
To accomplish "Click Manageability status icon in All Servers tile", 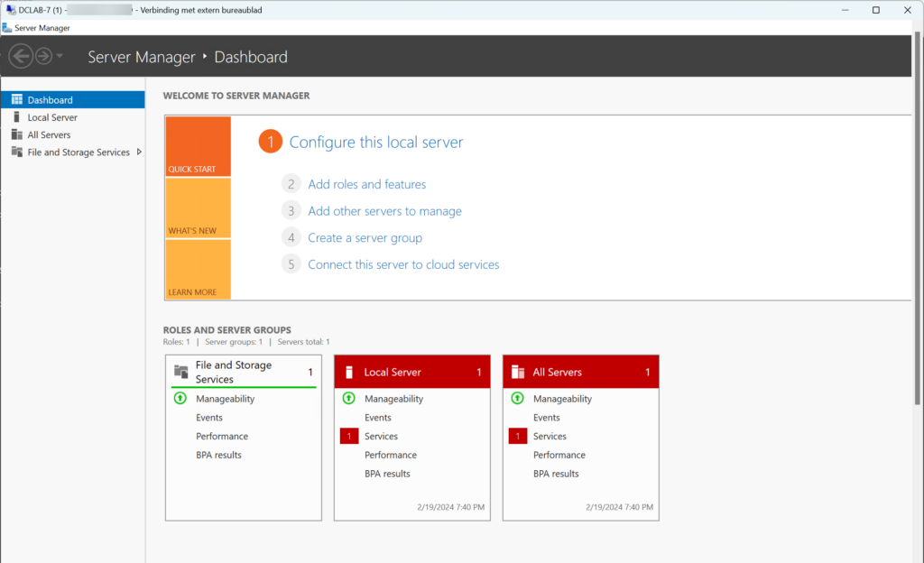I will click(x=517, y=398).
